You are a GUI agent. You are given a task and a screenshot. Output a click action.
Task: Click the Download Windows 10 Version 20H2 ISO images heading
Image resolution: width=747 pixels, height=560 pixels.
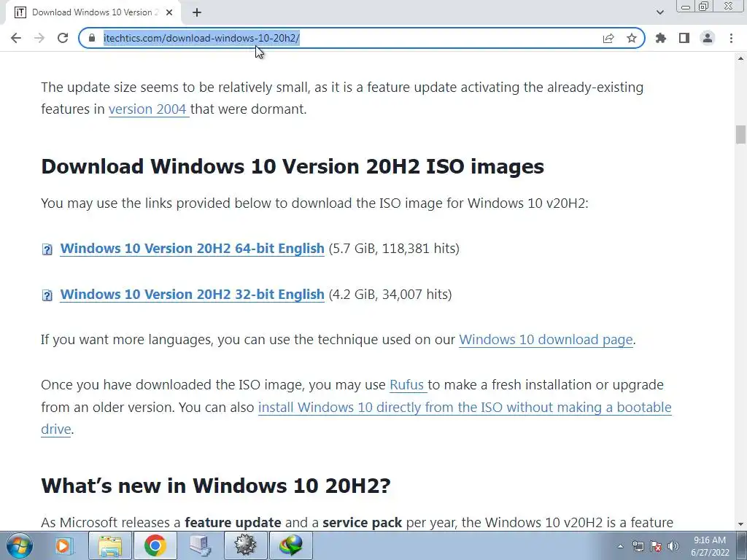point(293,167)
